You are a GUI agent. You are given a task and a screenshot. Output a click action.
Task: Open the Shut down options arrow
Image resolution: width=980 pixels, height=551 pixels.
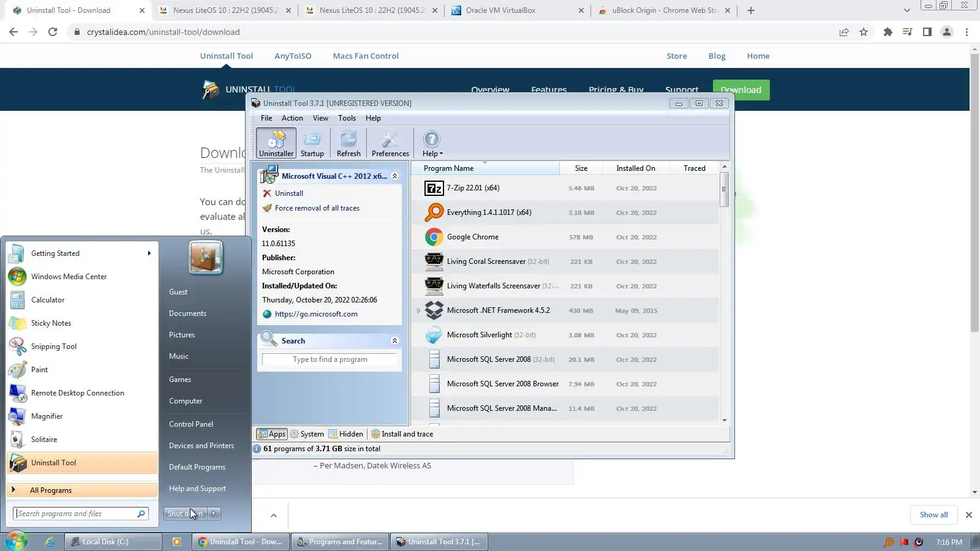point(214,514)
